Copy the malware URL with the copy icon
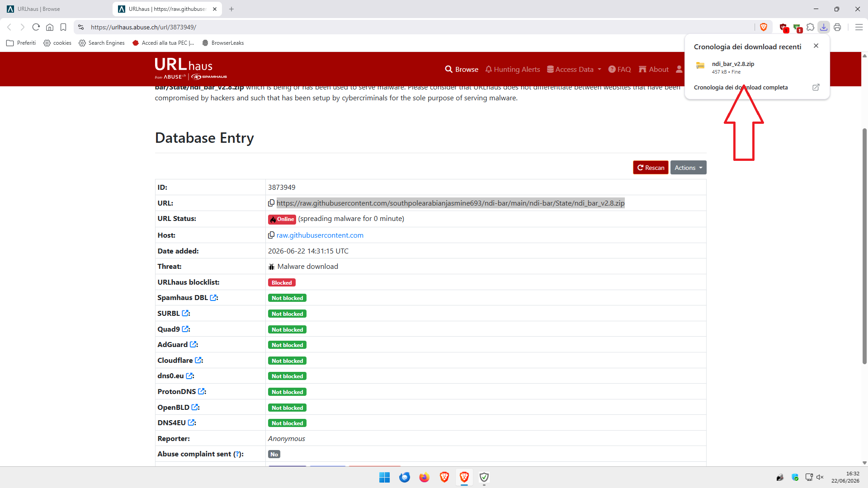 point(271,203)
